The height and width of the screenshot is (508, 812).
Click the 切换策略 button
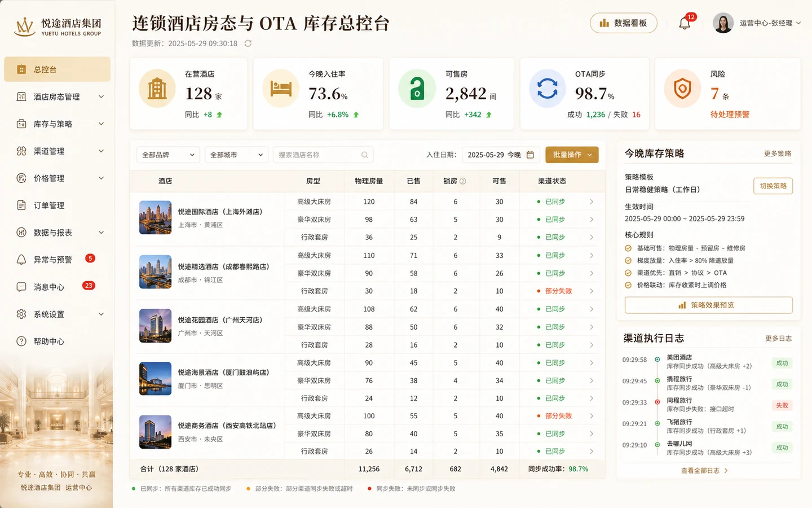[773, 186]
